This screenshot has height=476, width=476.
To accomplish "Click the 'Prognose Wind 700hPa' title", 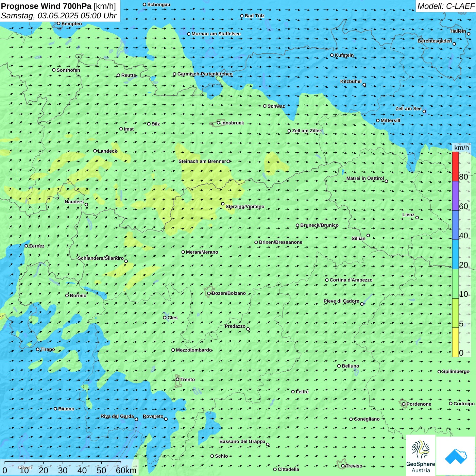I will 46,6.
